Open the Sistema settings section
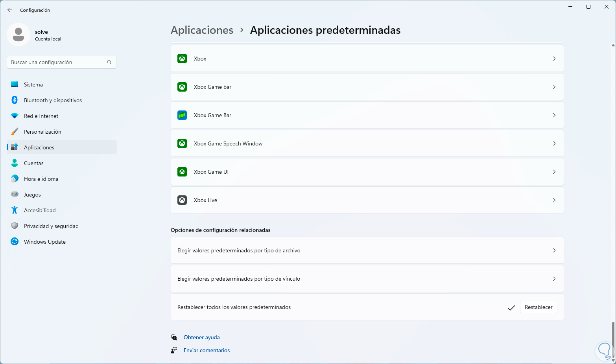The height and width of the screenshot is (364, 616). pyautogui.click(x=33, y=85)
